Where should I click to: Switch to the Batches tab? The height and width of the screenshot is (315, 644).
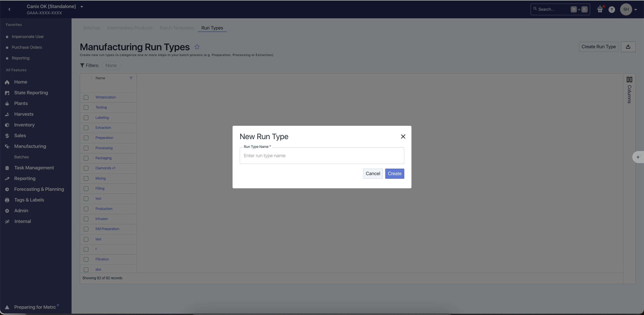(x=92, y=28)
